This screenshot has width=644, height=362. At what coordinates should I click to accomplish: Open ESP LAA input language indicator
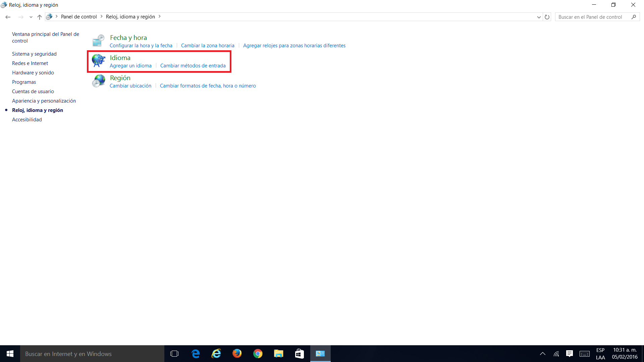600,354
